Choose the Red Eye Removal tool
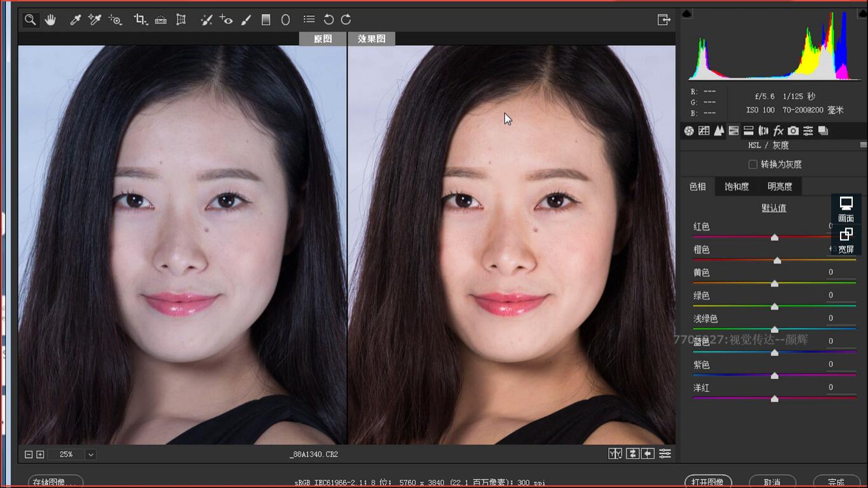 (226, 20)
